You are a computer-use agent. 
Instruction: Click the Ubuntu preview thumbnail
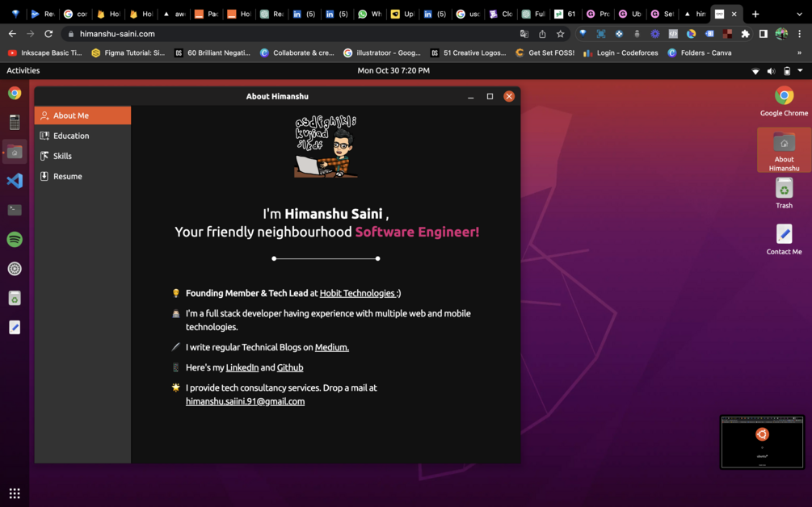(x=762, y=442)
